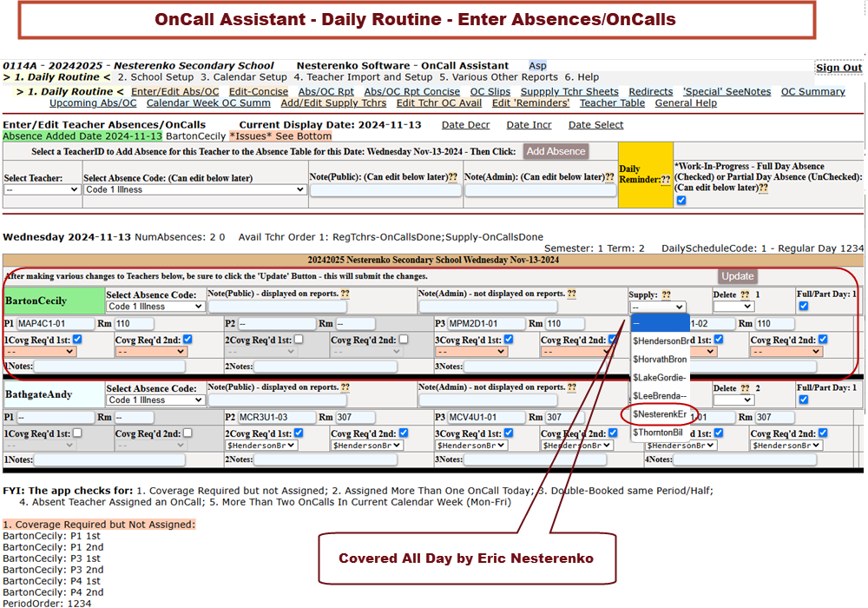
Task: Click the Daily Reminder ?? help link
Action: [x=665, y=180]
